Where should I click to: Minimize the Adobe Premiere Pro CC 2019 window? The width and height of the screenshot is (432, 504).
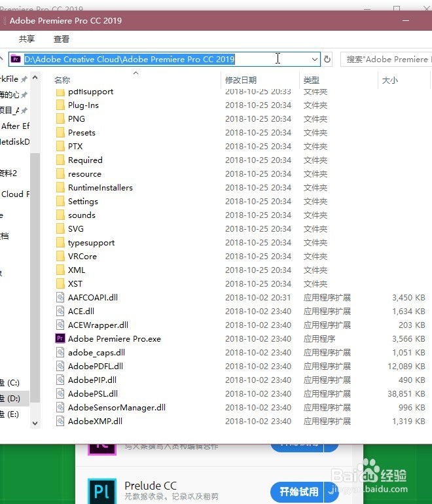tap(406, 20)
